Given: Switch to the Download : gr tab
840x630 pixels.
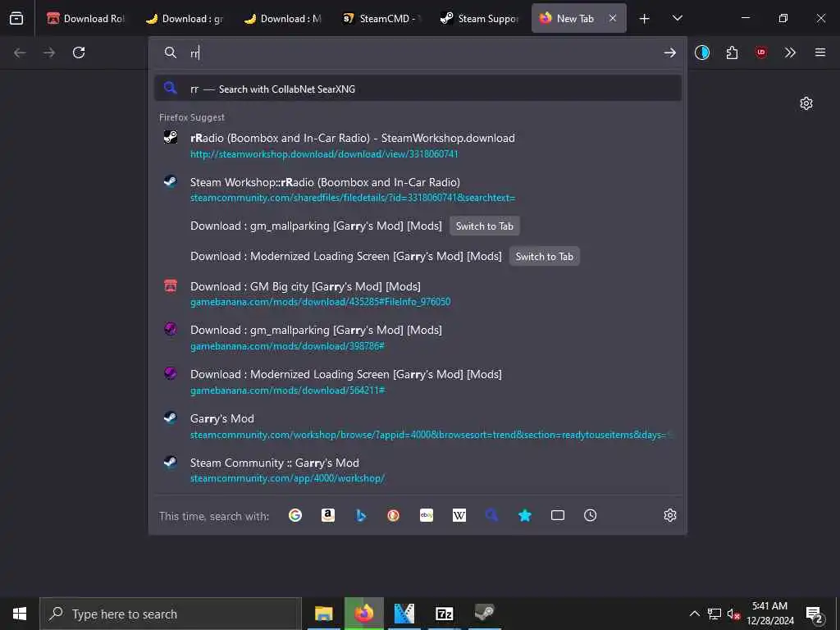Looking at the screenshot, I should point(185,19).
